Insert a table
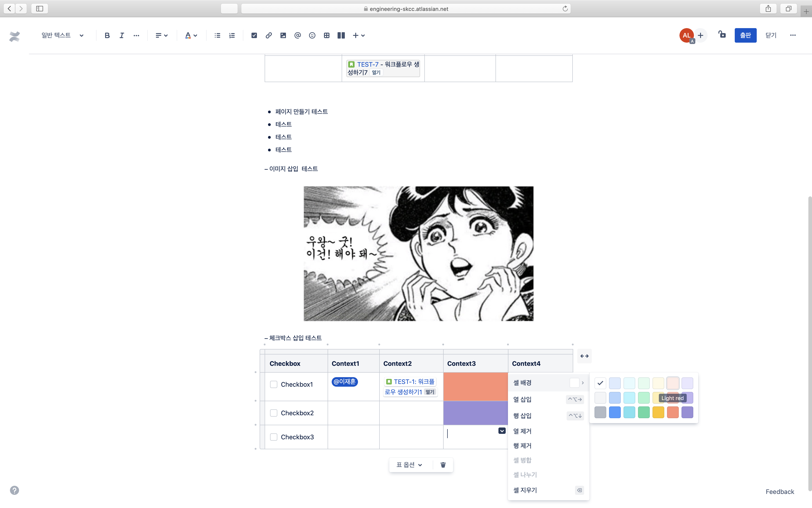Image resolution: width=812 pixels, height=508 pixels. (x=326, y=35)
